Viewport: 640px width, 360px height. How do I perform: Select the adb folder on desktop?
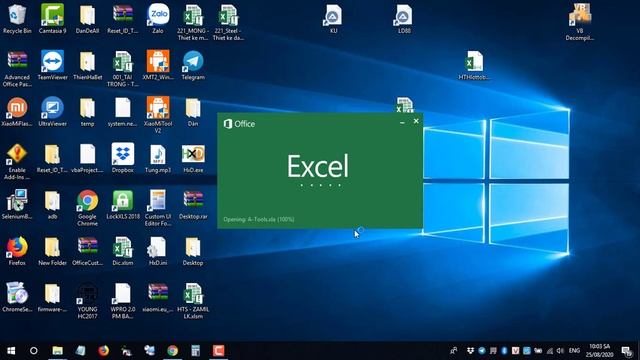tap(52, 204)
